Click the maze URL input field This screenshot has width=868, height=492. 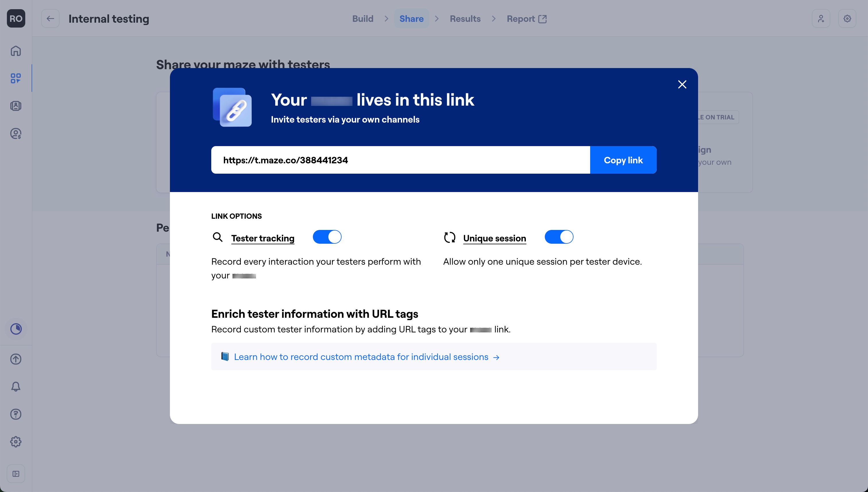point(400,160)
